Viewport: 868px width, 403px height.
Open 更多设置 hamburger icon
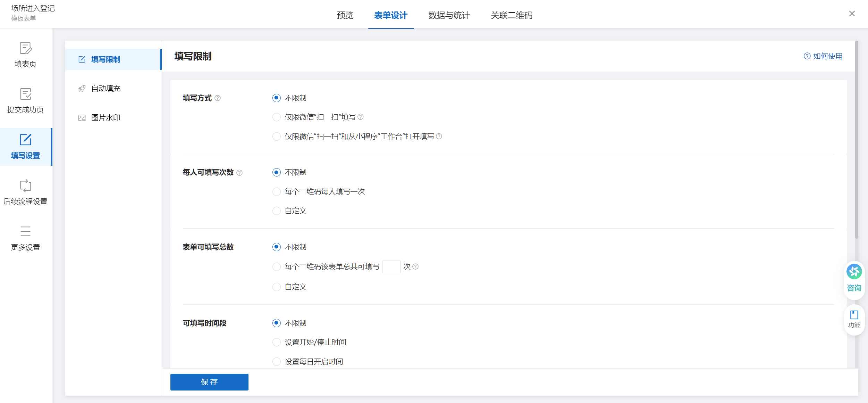tap(25, 231)
